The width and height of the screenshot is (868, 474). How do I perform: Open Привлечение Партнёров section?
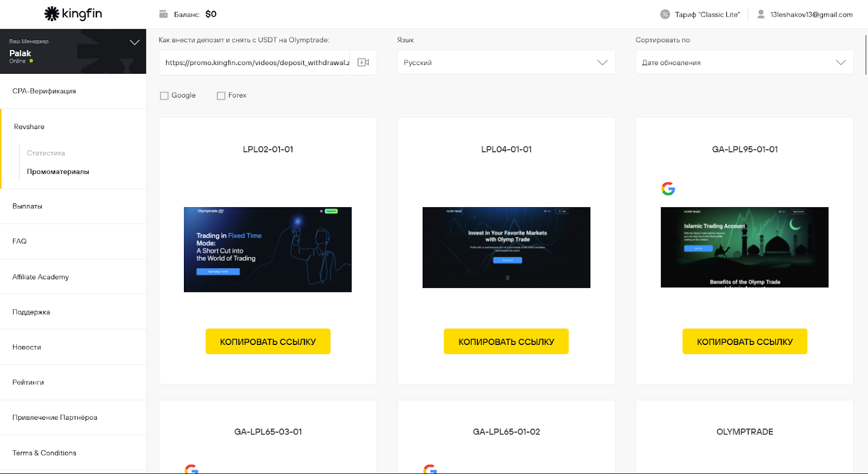tap(73, 418)
